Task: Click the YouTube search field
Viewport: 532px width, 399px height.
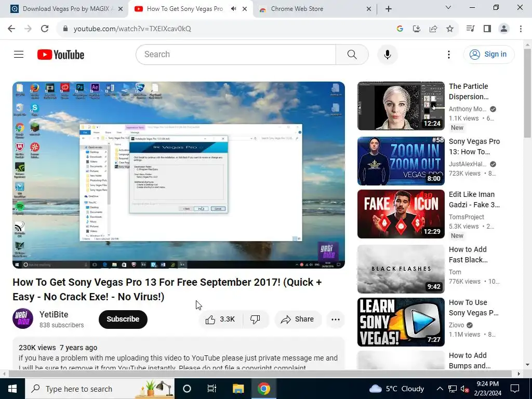Action: [x=236, y=54]
